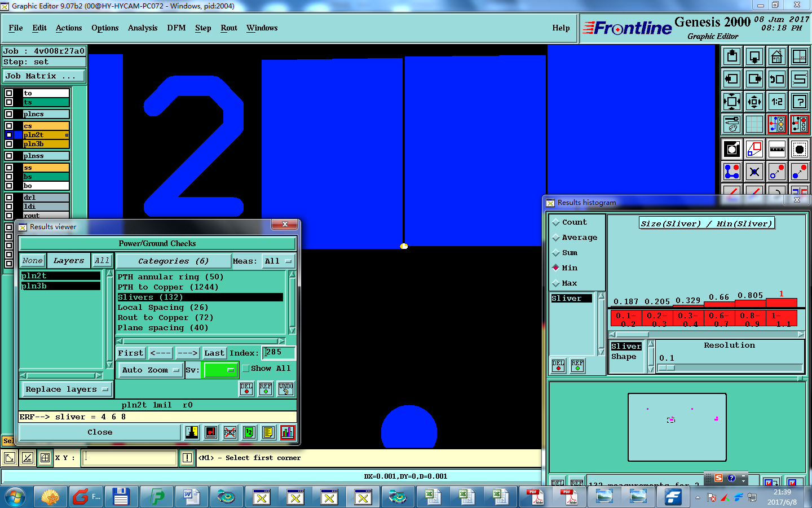
Task: Click the question mark help icon
Action: (x=800, y=102)
